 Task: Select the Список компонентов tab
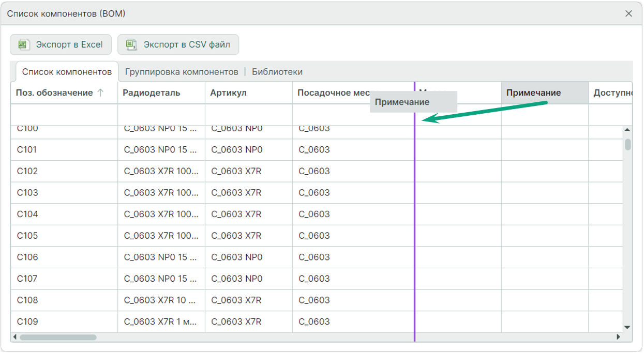pos(67,72)
